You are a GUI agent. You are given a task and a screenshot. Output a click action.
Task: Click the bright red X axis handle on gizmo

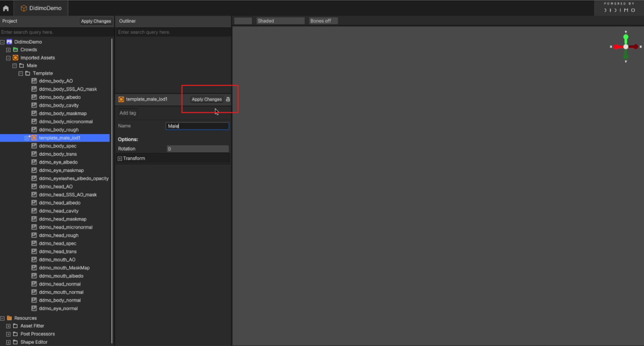pyautogui.click(x=616, y=47)
